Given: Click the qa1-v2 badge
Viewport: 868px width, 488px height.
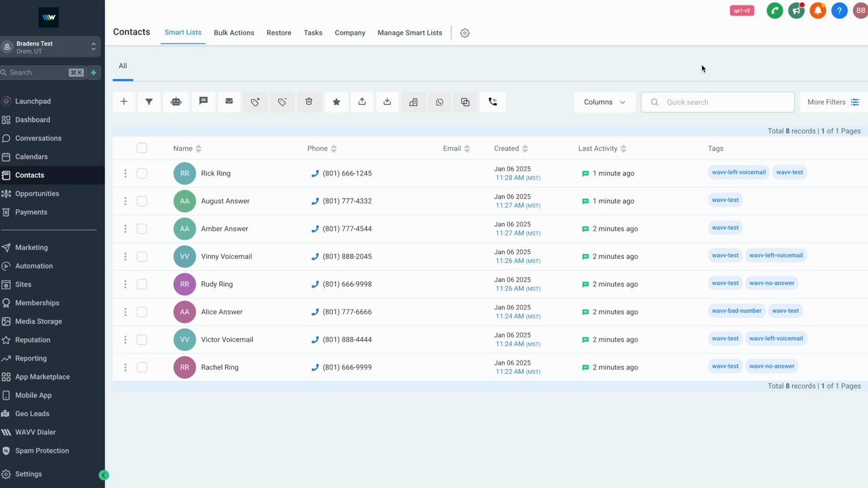Looking at the screenshot, I should coord(742,10).
